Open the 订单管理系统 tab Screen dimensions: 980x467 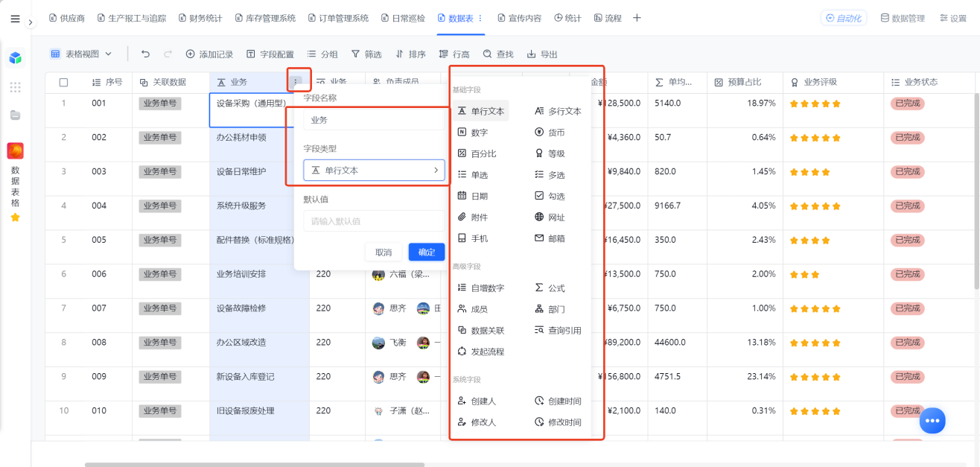click(338, 18)
